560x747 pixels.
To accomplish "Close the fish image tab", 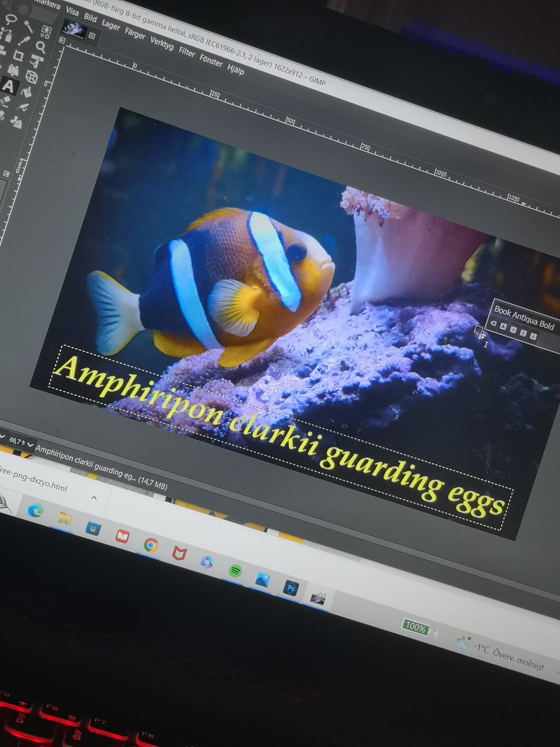I will coord(92,35).
